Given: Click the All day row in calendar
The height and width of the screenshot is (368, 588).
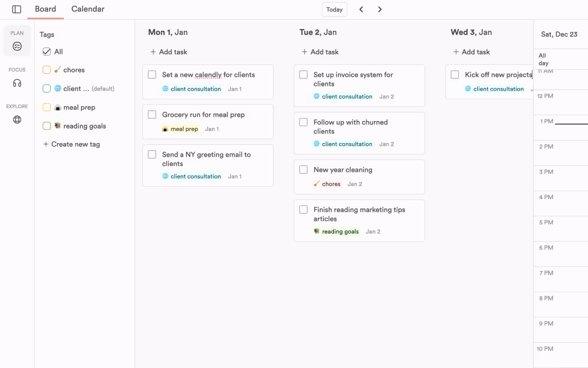Looking at the screenshot, I should (x=561, y=59).
